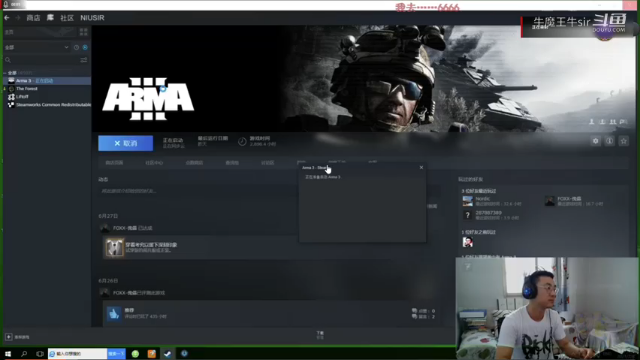The height and width of the screenshot is (360, 640).
Task: Open game settings gear icon
Action: pos(596,141)
